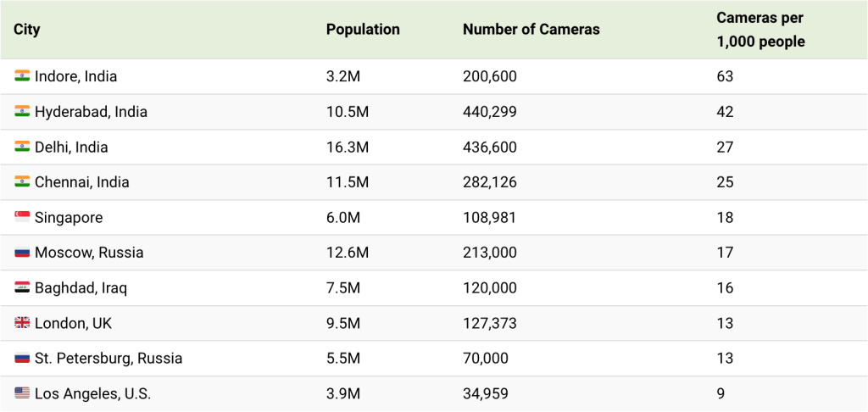
Task: Click the 34,959 cameras cell
Action: pyautogui.click(x=486, y=393)
